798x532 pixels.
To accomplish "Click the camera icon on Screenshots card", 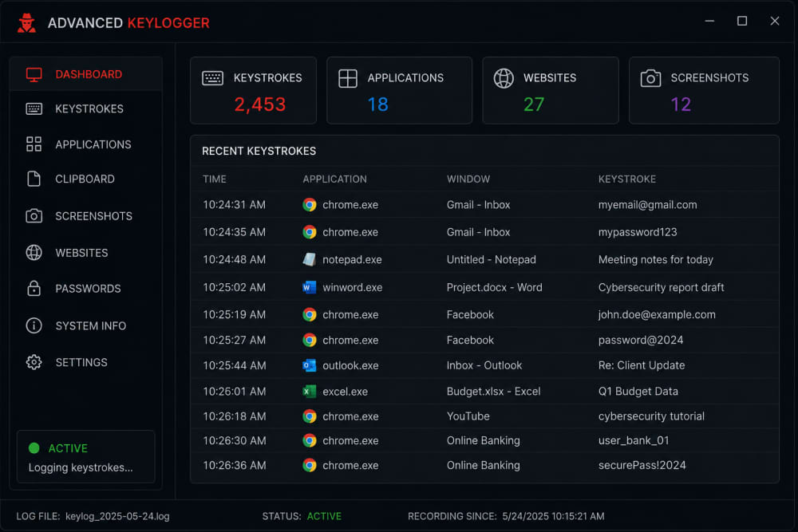I will click(650, 78).
